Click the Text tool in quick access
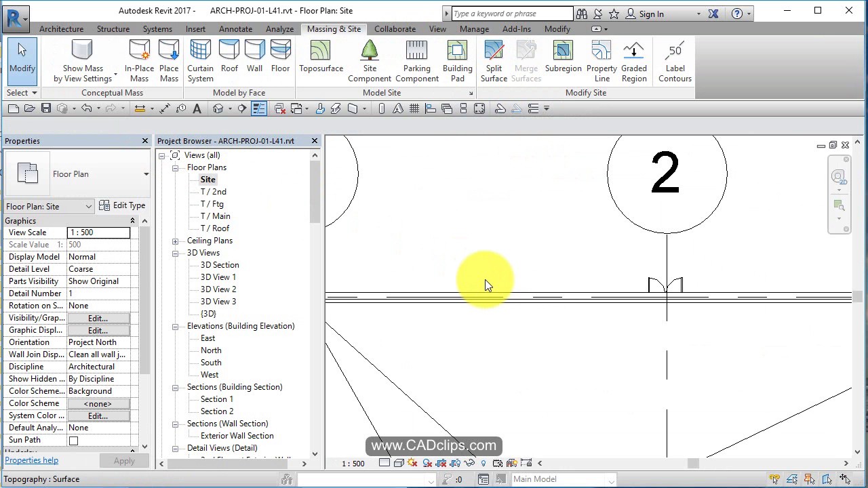Image resolution: width=868 pixels, height=488 pixels. pyautogui.click(x=197, y=108)
